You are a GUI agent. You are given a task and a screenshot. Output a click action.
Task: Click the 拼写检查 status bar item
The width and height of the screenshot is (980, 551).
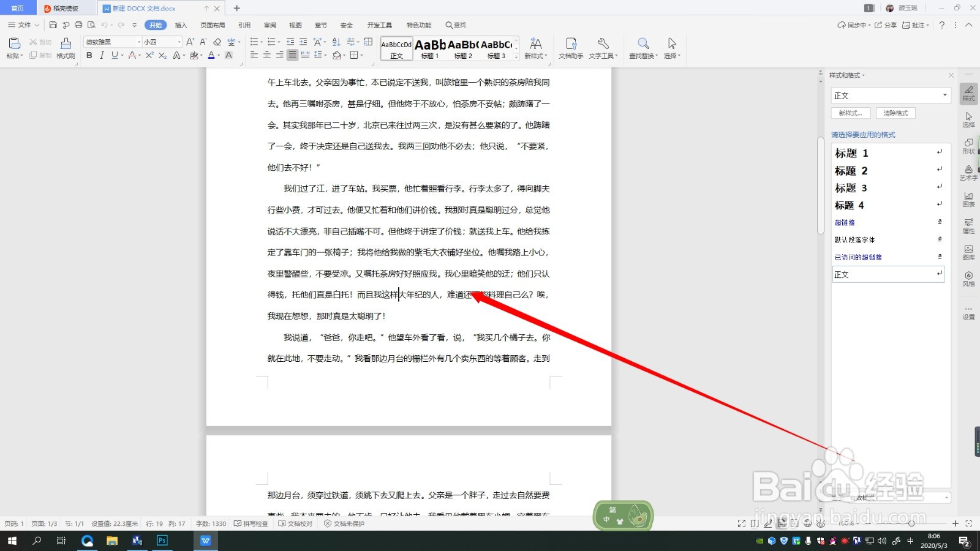click(251, 523)
